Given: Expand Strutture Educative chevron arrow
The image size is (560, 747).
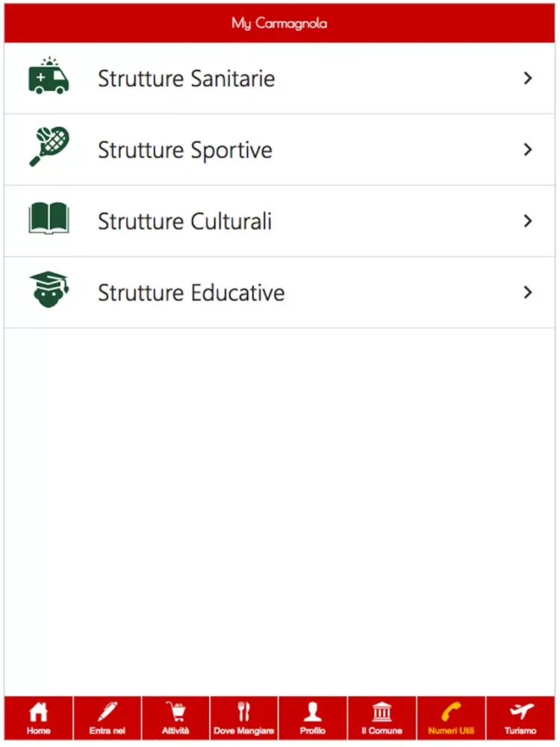Looking at the screenshot, I should (528, 293).
